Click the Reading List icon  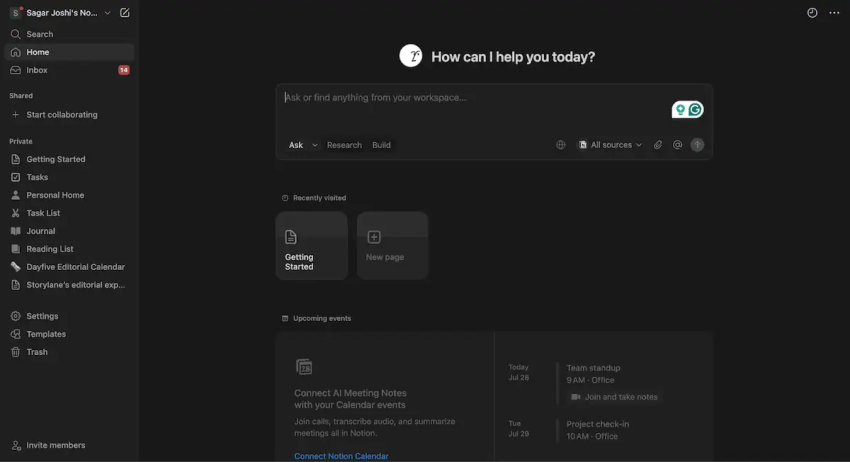(16, 248)
